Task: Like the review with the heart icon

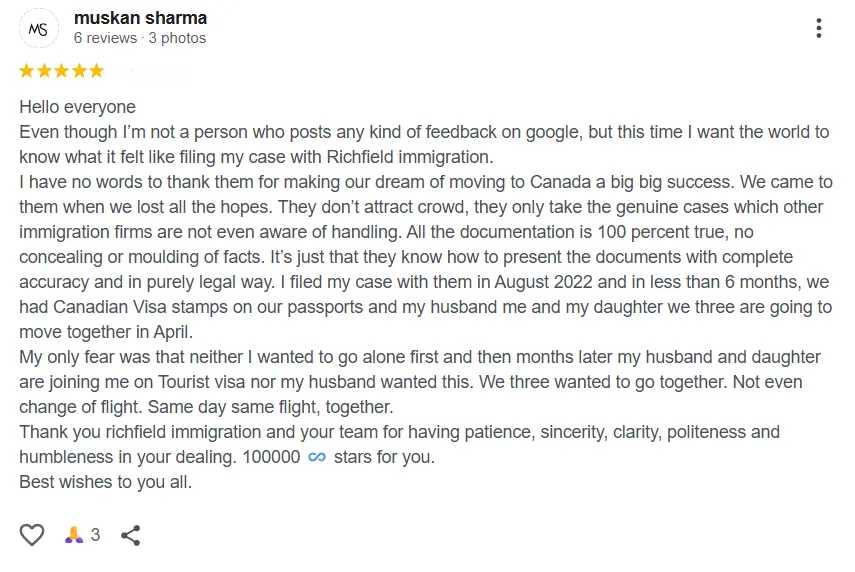Action: pyautogui.click(x=32, y=534)
